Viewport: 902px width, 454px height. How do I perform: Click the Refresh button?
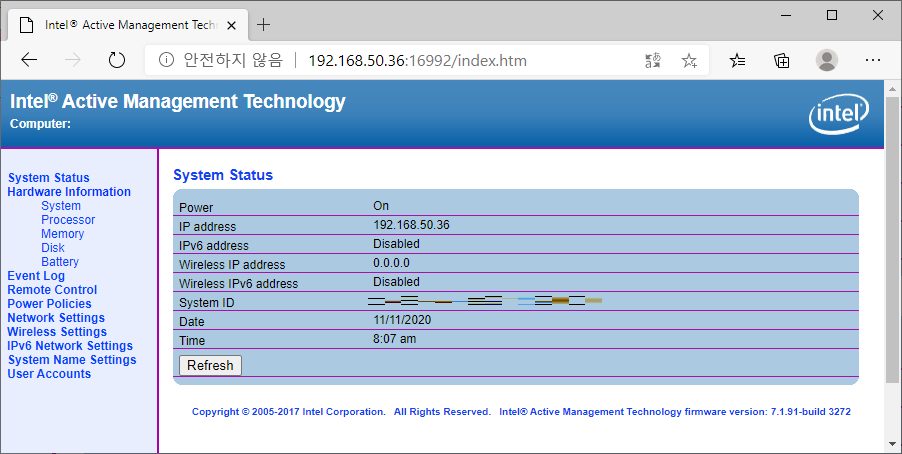coord(210,365)
